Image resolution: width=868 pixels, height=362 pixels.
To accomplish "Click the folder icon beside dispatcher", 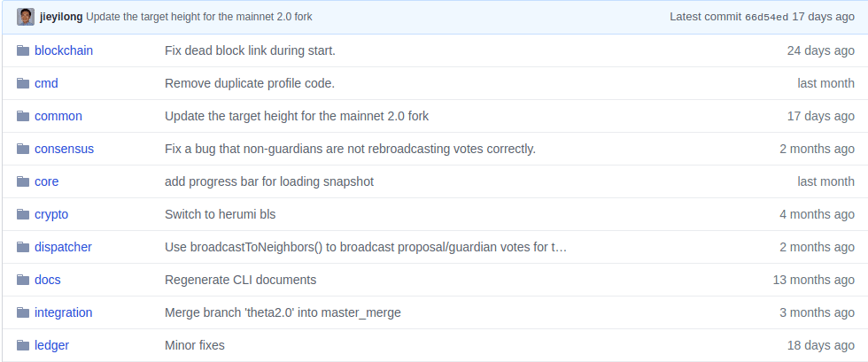I will coord(24,247).
